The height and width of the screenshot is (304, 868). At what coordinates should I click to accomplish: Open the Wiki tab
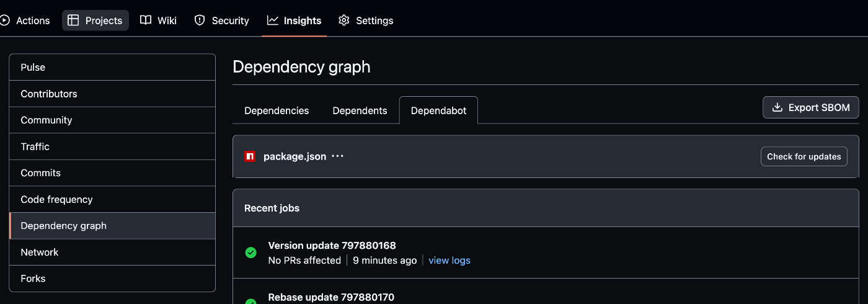pos(159,20)
